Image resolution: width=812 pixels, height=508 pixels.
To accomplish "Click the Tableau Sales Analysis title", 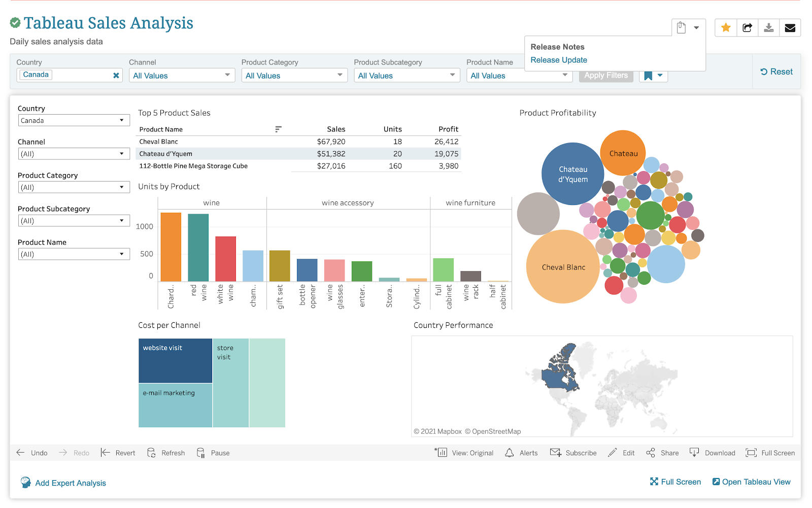I will pyautogui.click(x=109, y=23).
